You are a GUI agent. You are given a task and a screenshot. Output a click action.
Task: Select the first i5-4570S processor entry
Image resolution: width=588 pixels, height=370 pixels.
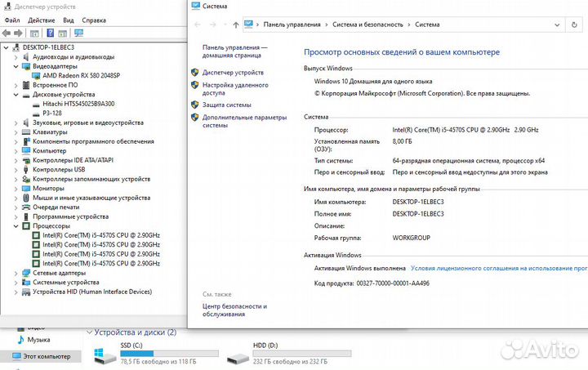pos(101,235)
